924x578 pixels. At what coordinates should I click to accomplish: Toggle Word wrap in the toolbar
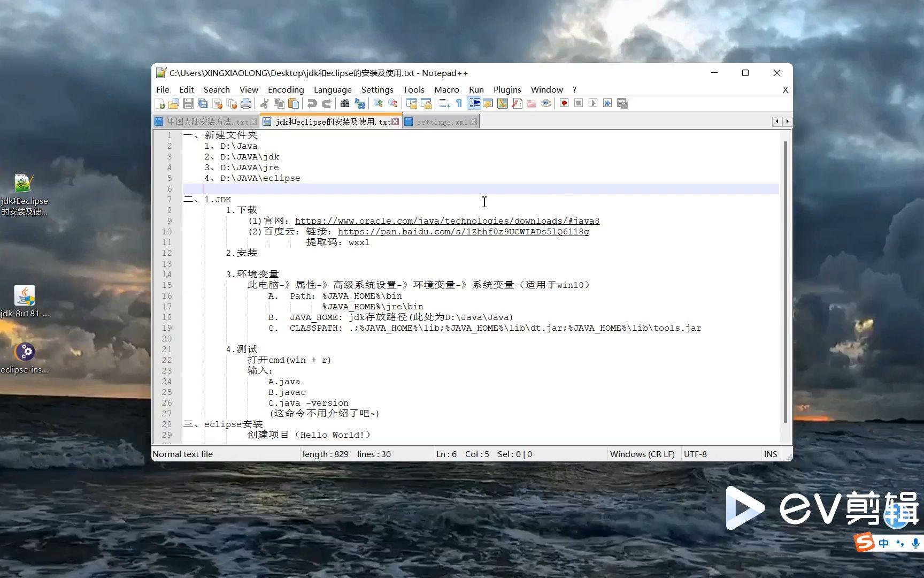[444, 103]
